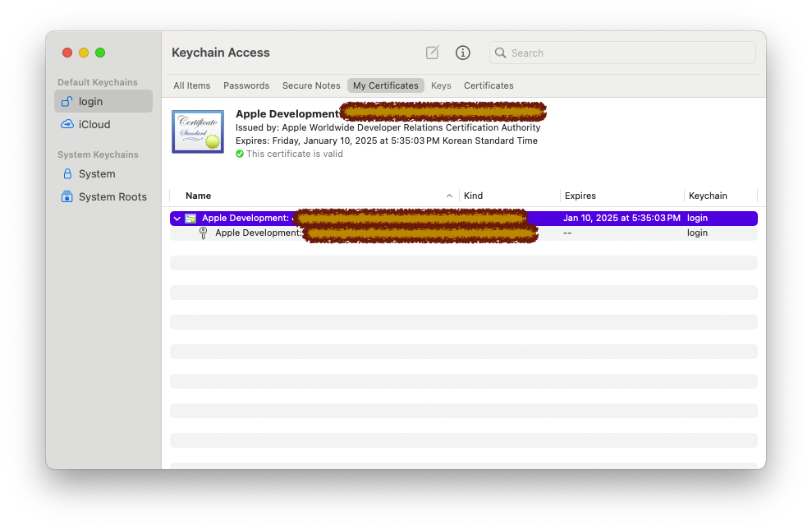Click the key icon in the child row
Viewport: 812px width, 530px height.
[x=203, y=233]
